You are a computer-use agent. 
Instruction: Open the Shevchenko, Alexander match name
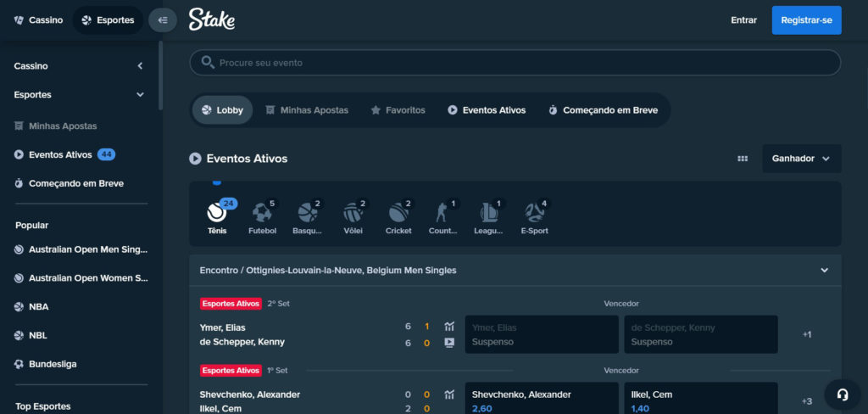coord(250,394)
